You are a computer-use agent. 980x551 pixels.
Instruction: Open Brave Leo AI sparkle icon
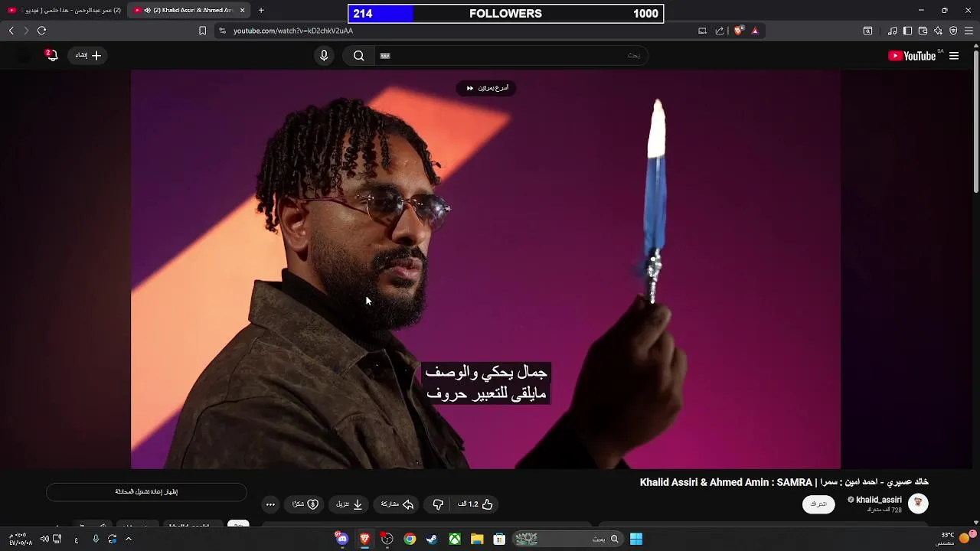coord(938,31)
